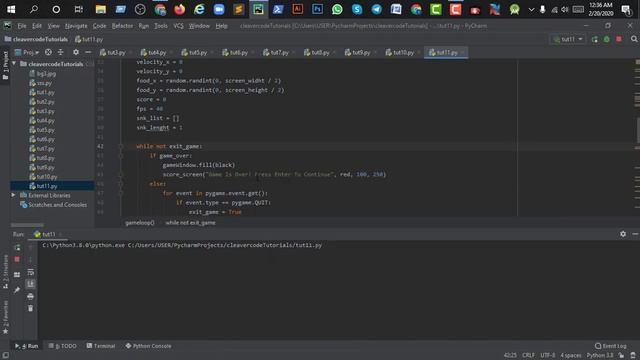Hide the Run tool window

point(635,234)
